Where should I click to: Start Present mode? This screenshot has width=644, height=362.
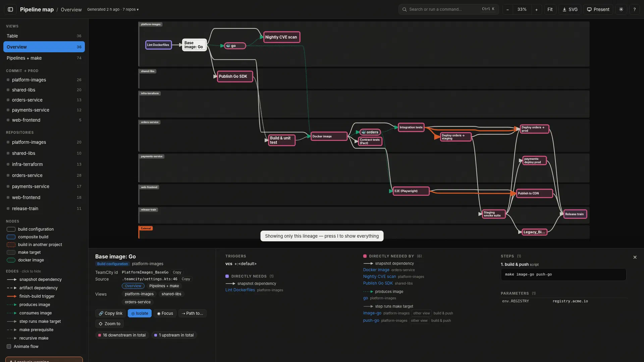(598, 9)
